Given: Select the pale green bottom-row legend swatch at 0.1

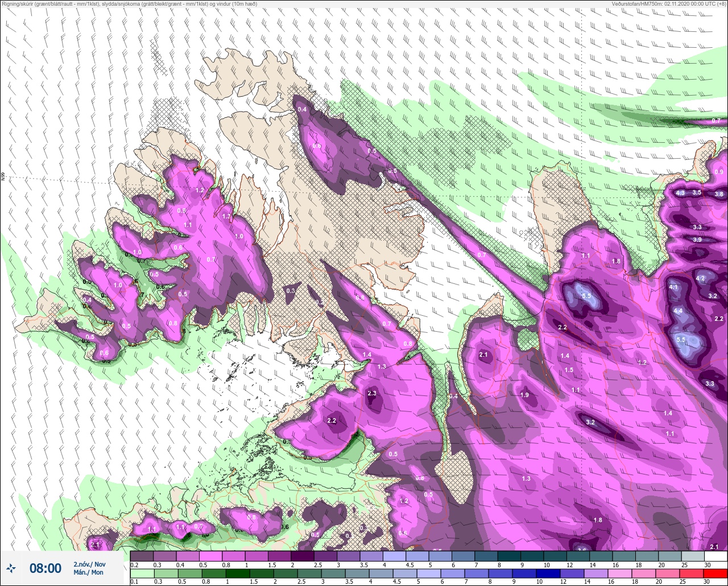Looking at the screenshot, I should 142,573.
